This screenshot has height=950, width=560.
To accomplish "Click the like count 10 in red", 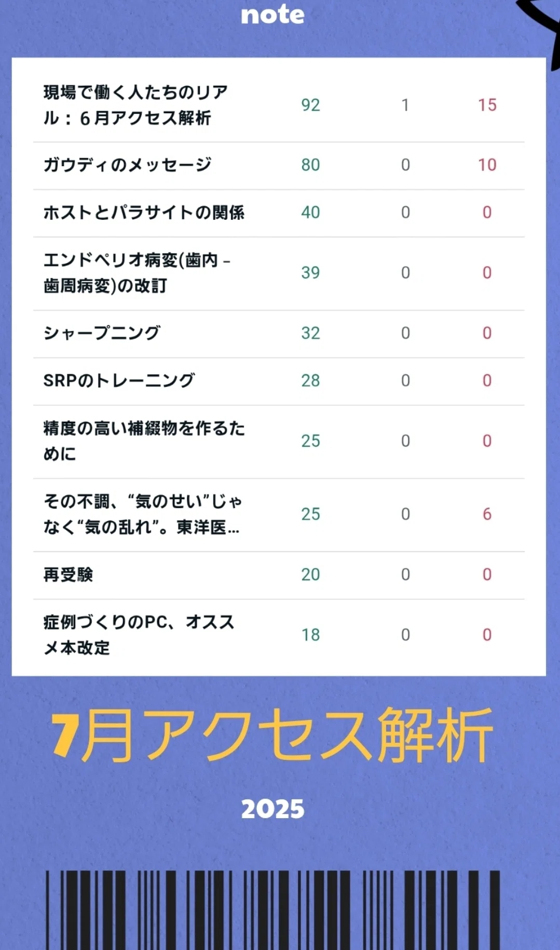I will point(487,165).
